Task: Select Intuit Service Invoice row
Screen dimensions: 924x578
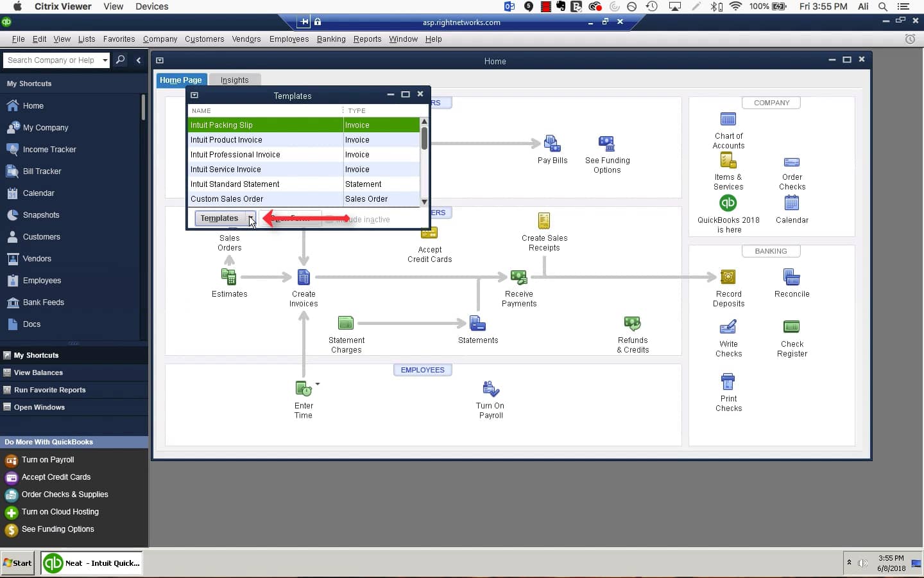Action: 304,170
